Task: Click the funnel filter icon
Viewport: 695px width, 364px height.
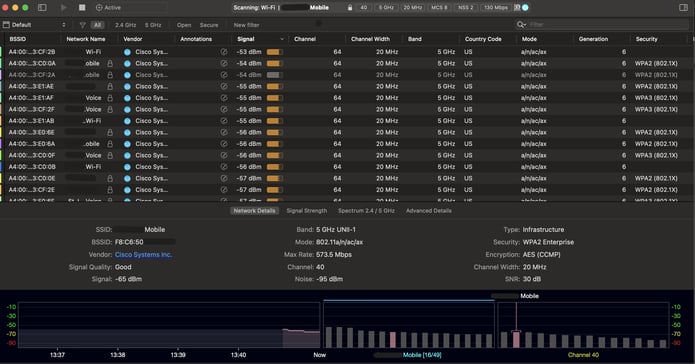Action: (x=82, y=25)
